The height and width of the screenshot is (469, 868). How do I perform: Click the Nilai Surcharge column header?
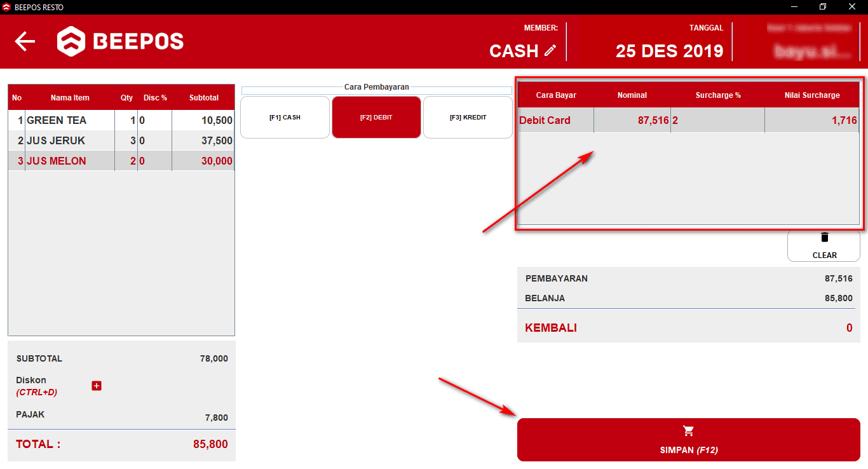click(812, 95)
